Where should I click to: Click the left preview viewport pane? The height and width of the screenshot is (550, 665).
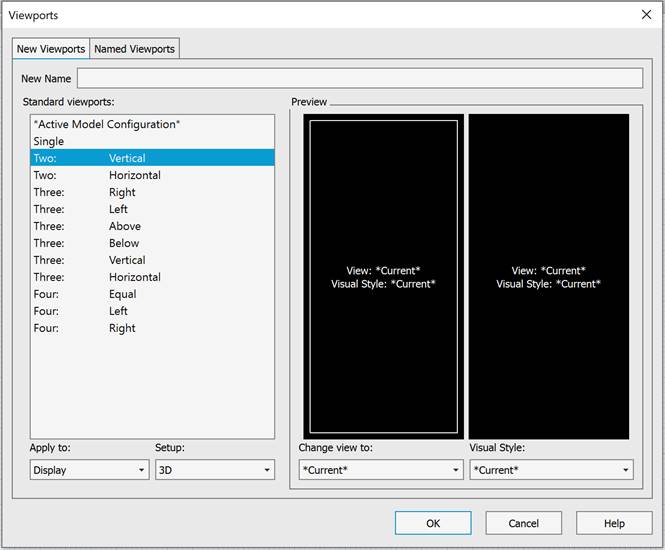pos(383,276)
